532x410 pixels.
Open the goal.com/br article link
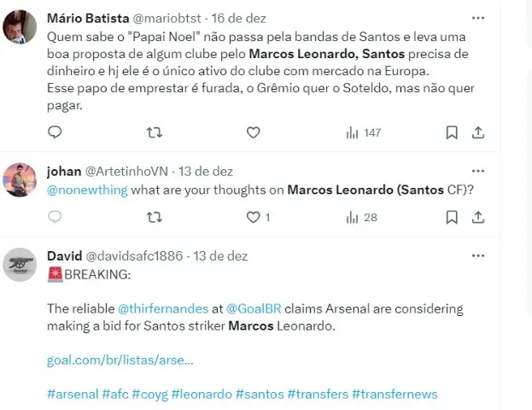[x=120, y=360]
